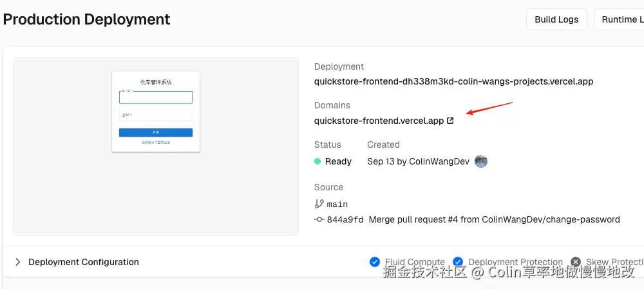Click the password field in the preview
The image size is (644, 289).
tap(156, 115)
